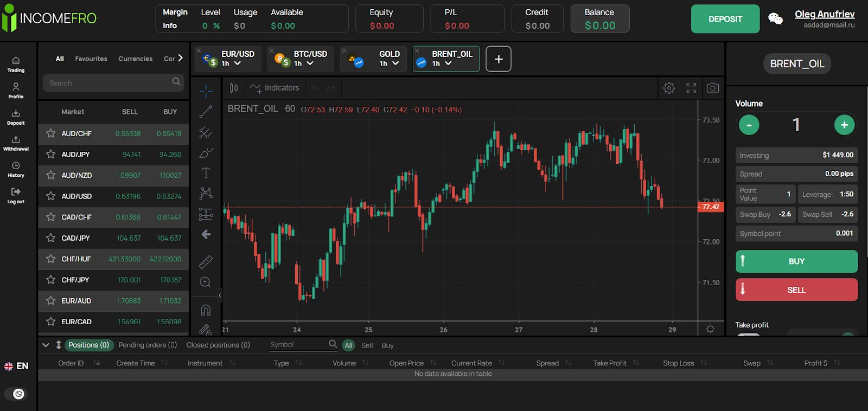Open chart axis settings gear at bottom right
868x411 pixels.
point(710,329)
